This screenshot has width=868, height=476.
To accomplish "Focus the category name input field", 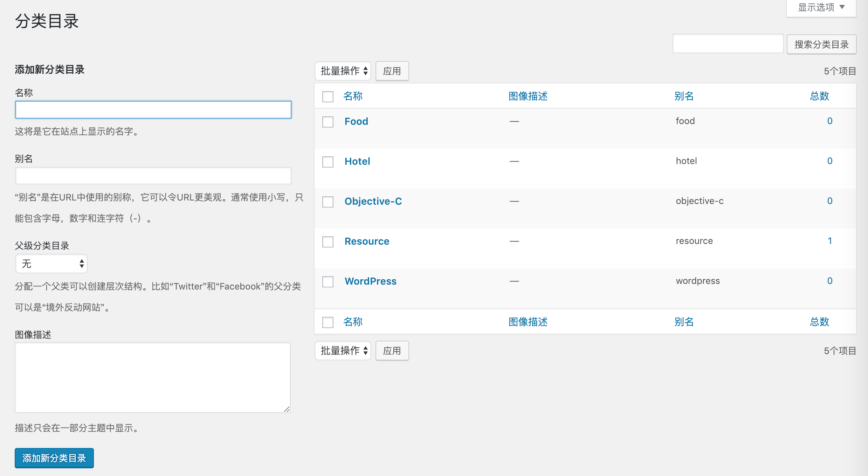I will tap(153, 110).
